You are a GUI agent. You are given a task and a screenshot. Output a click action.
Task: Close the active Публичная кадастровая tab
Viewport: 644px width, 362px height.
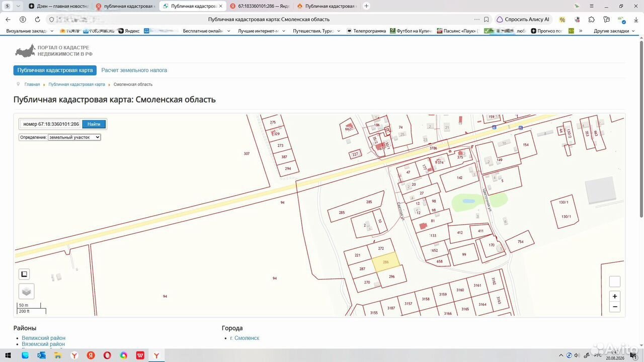point(220,6)
